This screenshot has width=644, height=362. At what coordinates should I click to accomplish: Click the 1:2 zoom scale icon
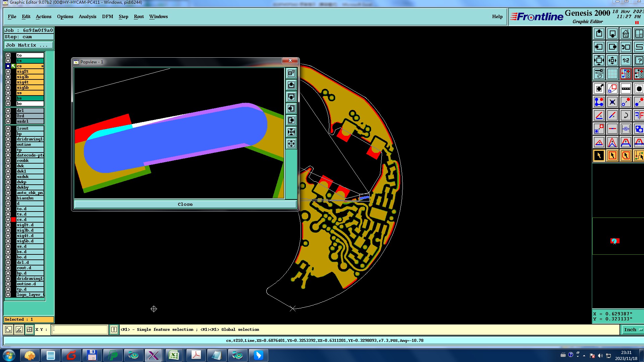[626, 61]
